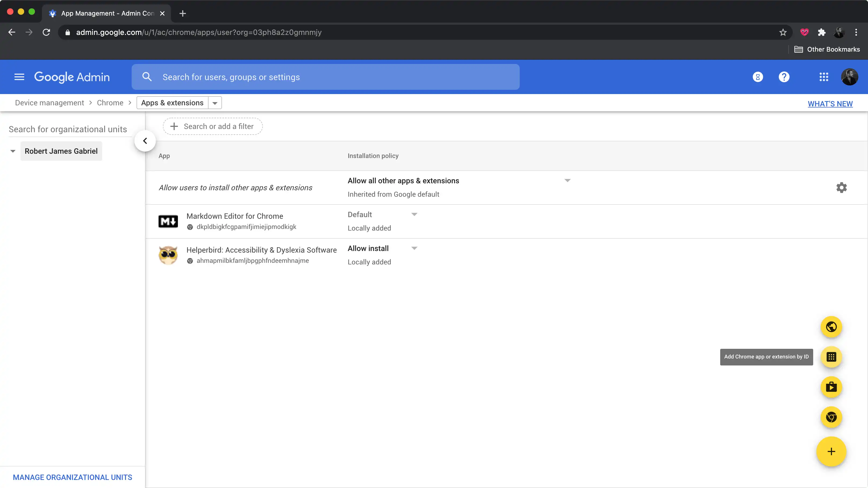Open the Chrome three-dot menu
The height and width of the screenshot is (488, 868).
pos(856,32)
